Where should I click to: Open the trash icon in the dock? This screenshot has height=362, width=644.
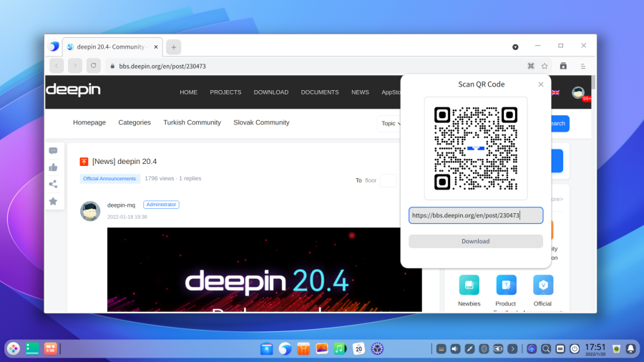coord(616,349)
